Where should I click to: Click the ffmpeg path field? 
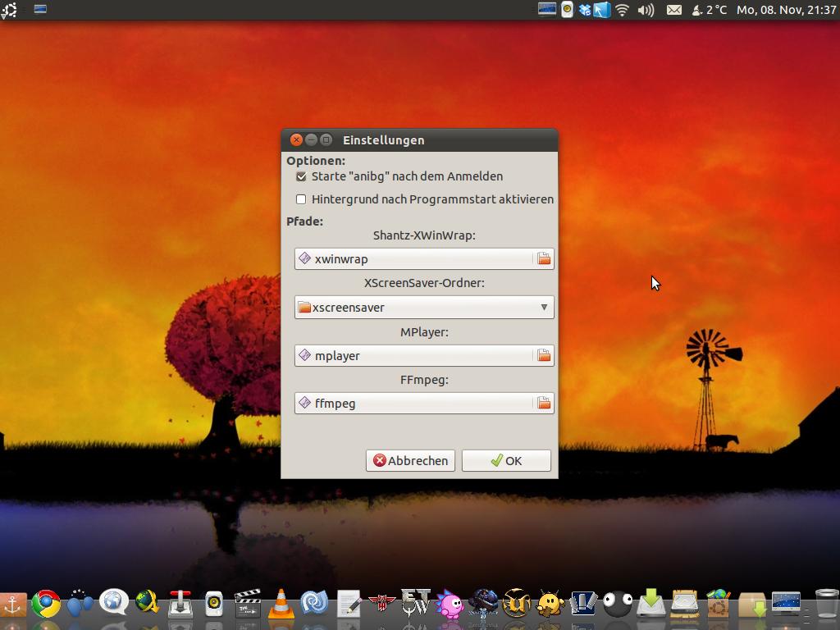[413, 404]
